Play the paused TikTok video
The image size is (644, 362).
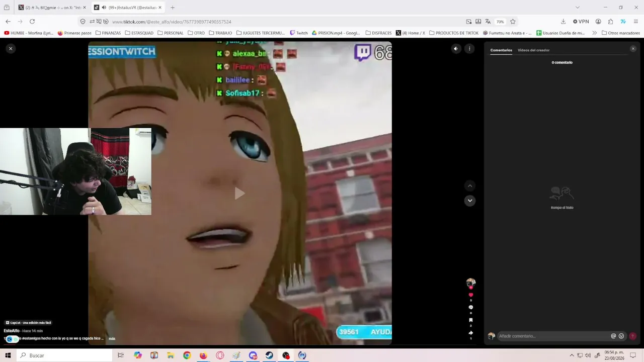click(x=239, y=193)
